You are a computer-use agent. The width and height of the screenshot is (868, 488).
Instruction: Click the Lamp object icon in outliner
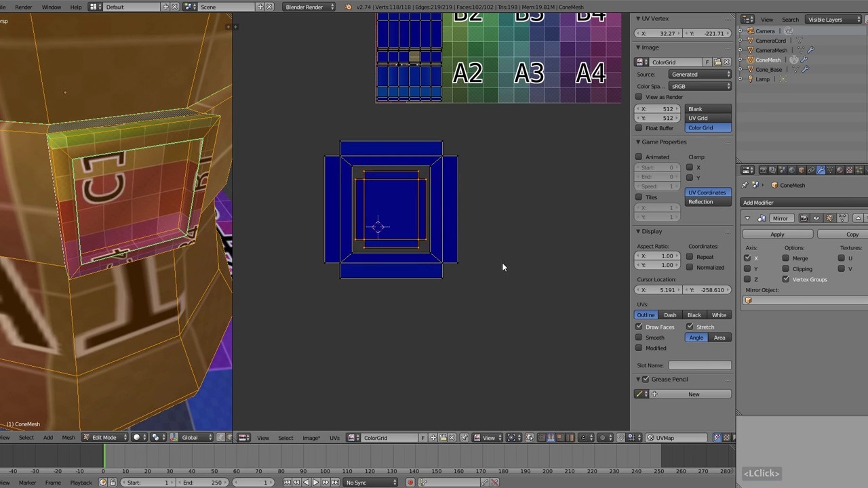click(x=750, y=79)
